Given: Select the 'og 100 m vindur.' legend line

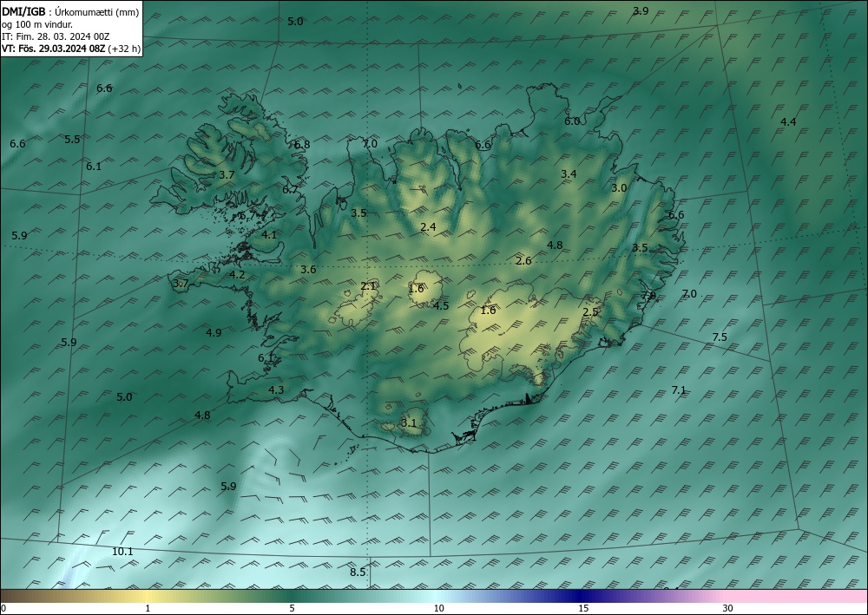Looking at the screenshot, I should coord(37,24).
